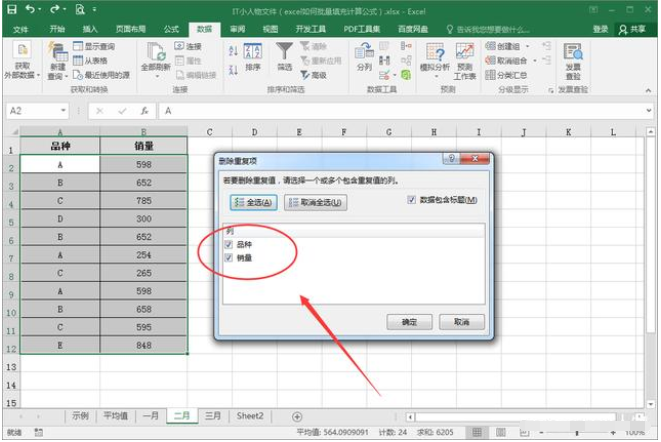
Task: Uncheck the 销量 column checkbox
Action: (230, 257)
